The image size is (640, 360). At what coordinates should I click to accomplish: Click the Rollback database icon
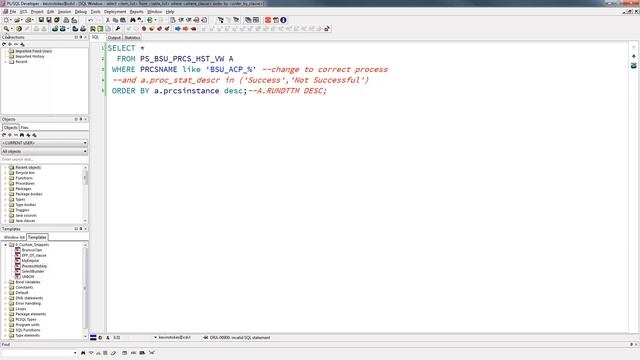(62, 29)
